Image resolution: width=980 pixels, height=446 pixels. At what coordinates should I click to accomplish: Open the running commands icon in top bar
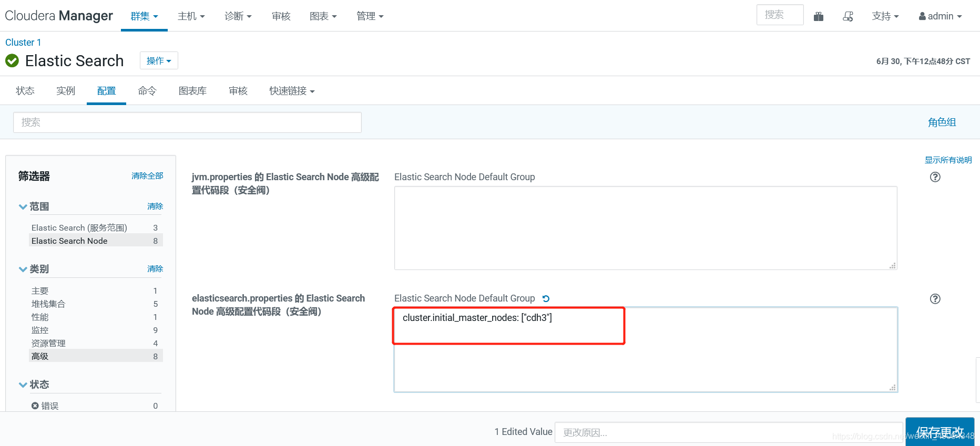coord(848,16)
